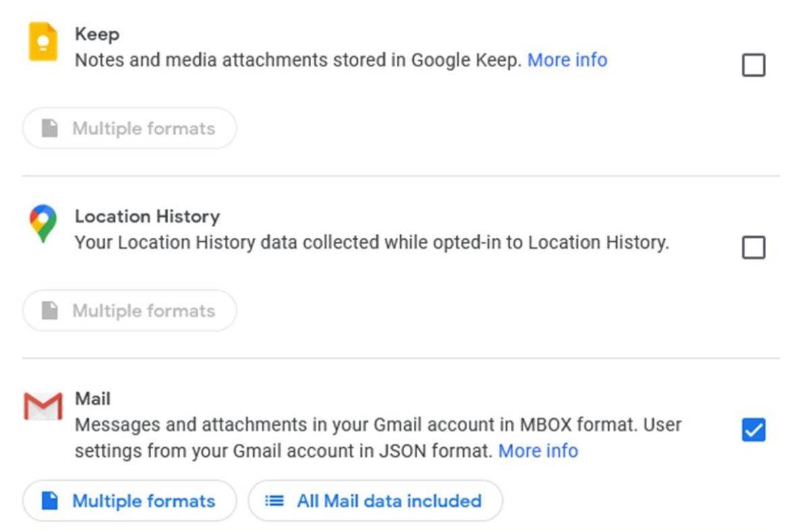The width and height of the screenshot is (812, 531).
Task: Click the Gmail envelope icon
Action: (x=43, y=405)
